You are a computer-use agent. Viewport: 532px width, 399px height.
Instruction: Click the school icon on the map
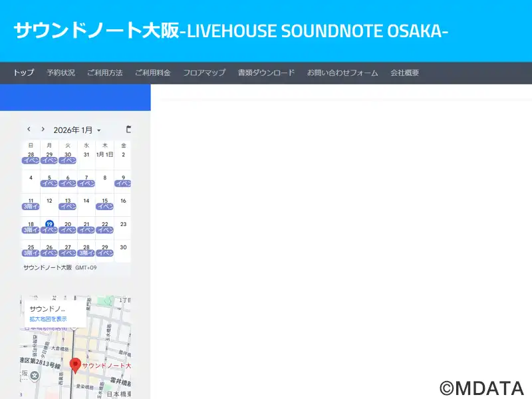35,376
